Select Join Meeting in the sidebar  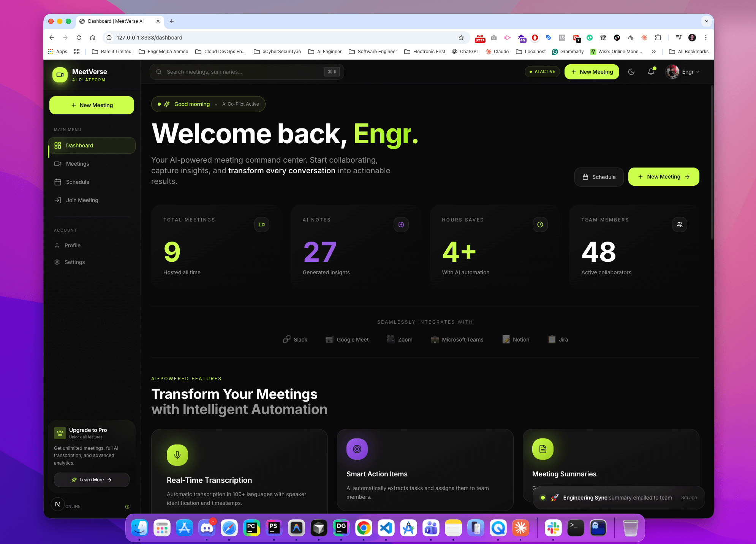click(82, 200)
